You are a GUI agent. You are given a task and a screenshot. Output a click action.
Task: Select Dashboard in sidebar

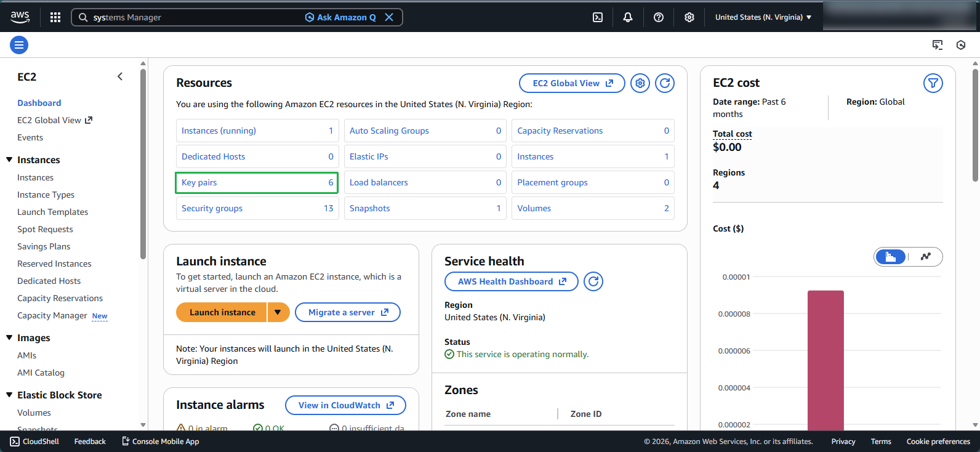[x=39, y=103]
